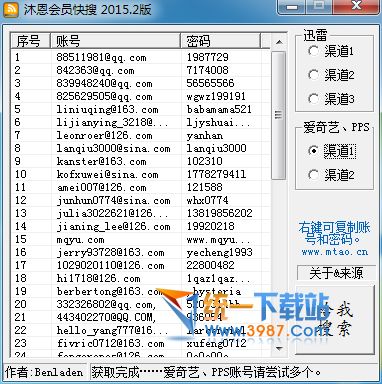Image resolution: width=382 pixels, height=384 pixels.
Task: Sort by 密码 column header
Action: [x=220, y=41]
